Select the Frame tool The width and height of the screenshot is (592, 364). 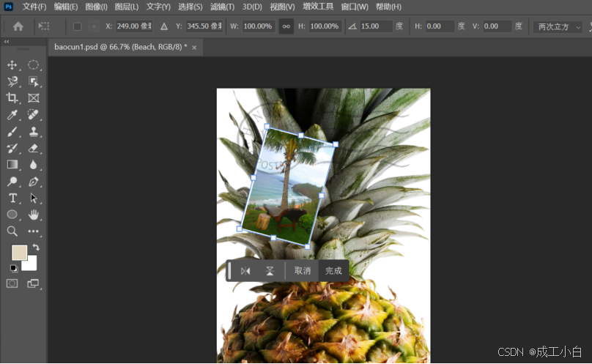point(33,98)
